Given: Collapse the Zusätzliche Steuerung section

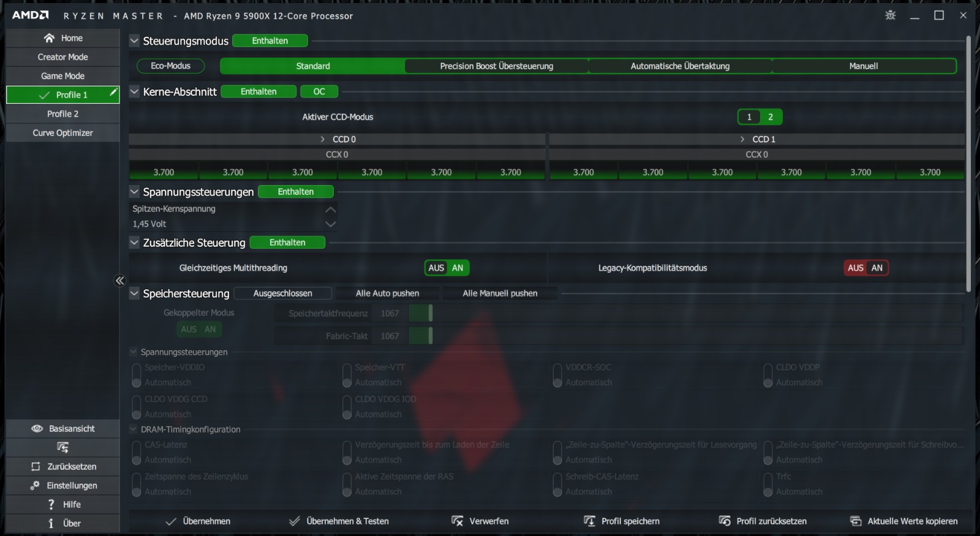Looking at the screenshot, I should (x=135, y=243).
